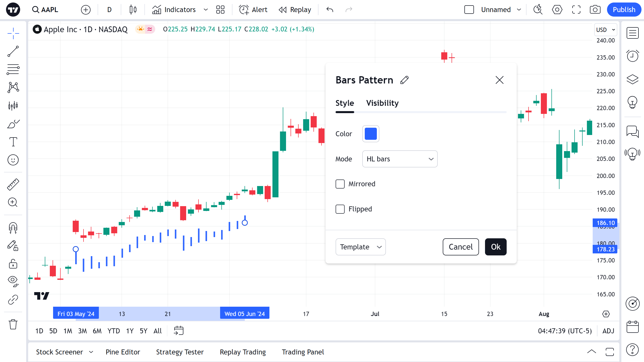
Task: Select the trend line drawing tool
Action: click(x=13, y=51)
